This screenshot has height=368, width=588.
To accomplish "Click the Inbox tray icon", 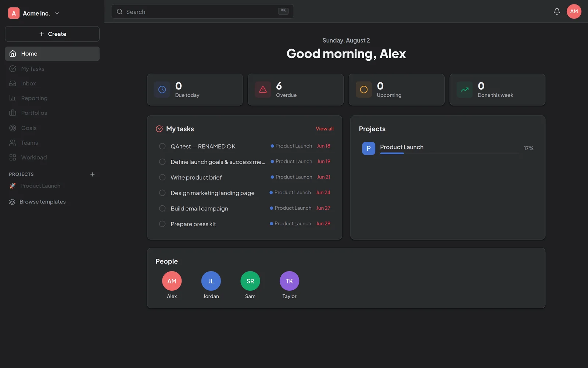I will (12, 84).
